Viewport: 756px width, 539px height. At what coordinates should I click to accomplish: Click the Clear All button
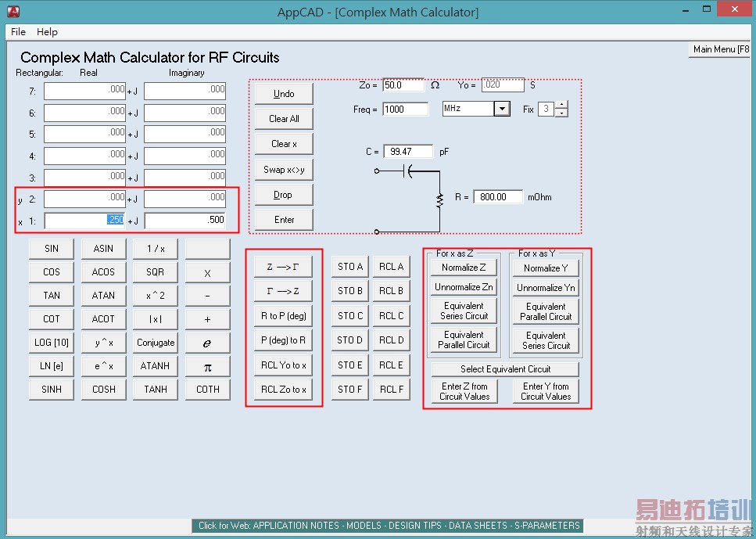(284, 119)
